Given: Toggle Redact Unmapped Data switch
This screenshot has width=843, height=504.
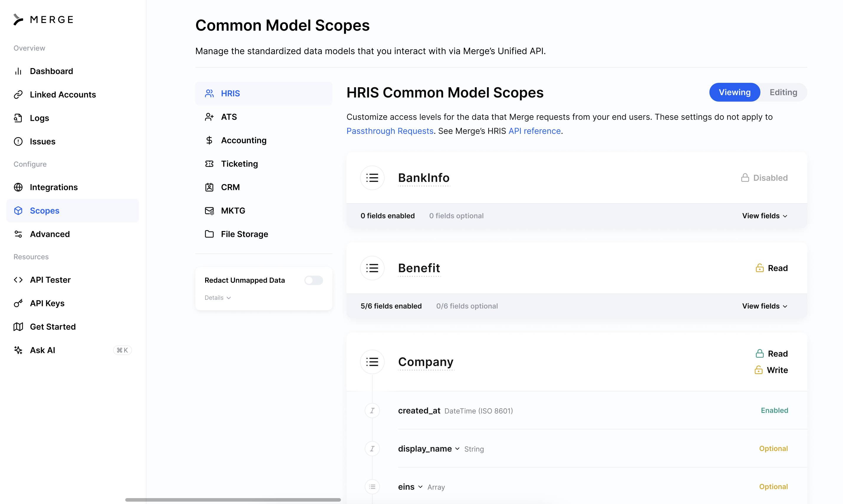Looking at the screenshot, I should tap(313, 280).
